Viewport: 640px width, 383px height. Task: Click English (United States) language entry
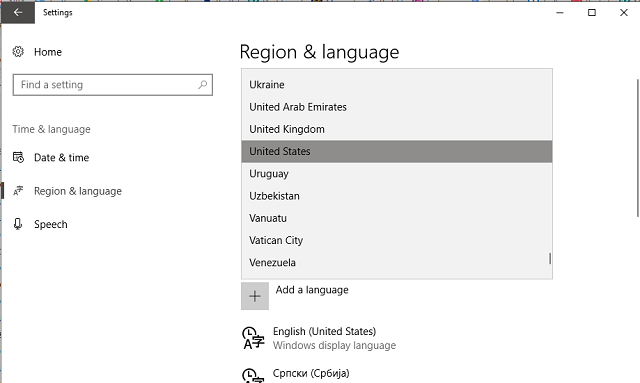324,331
